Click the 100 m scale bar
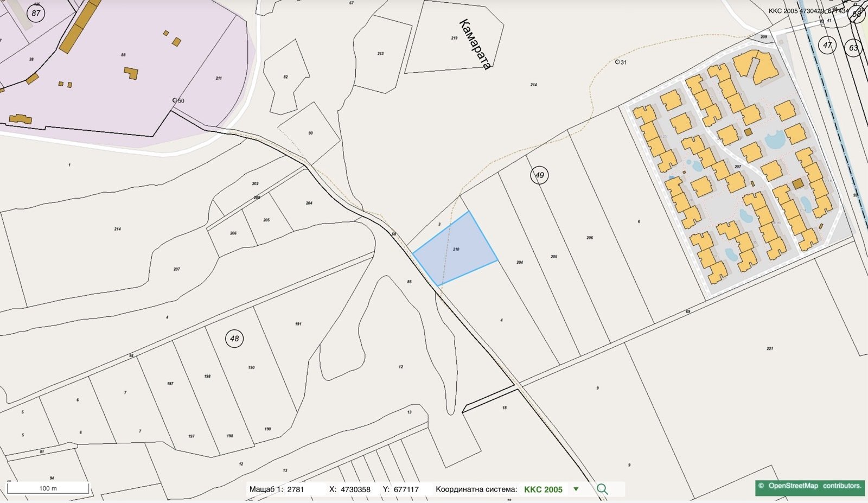Viewport: 868px width, 503px height. pyautogui.click(x=48, y=488)
